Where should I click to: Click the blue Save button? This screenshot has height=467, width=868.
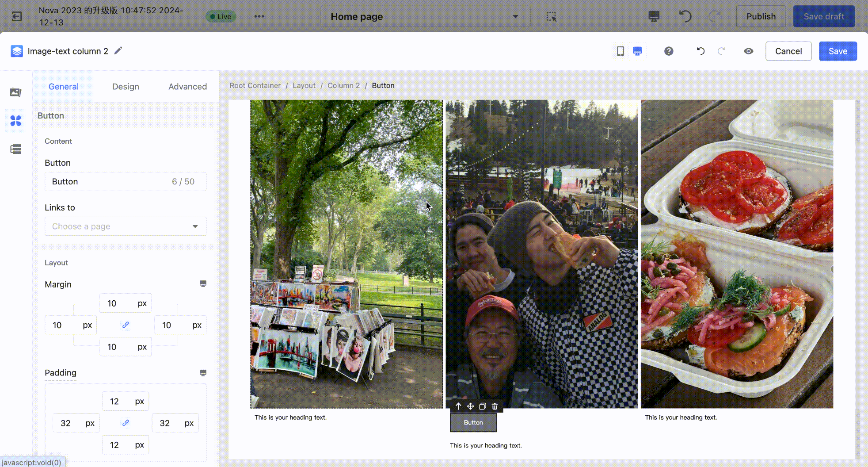tap(838, 51)
